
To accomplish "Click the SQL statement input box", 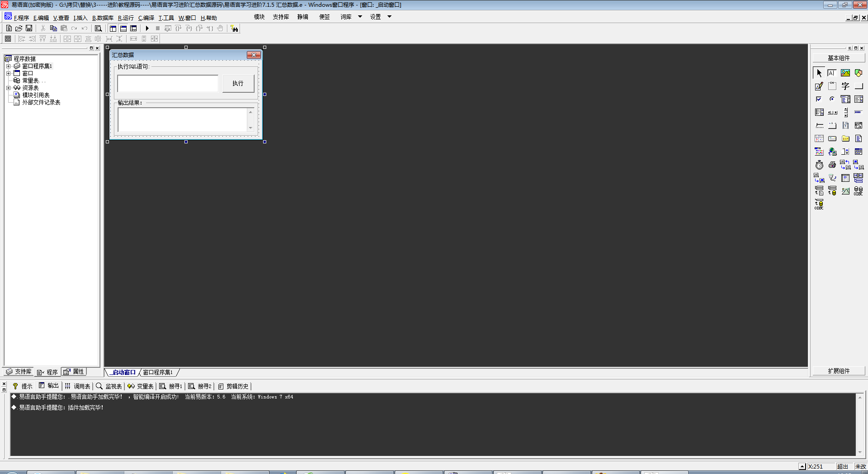I will (168, 84).
